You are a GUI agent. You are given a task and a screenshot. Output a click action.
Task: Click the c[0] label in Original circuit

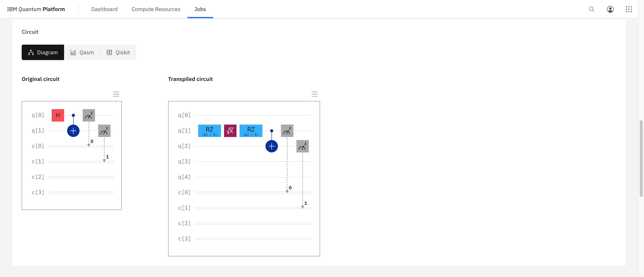38,146
